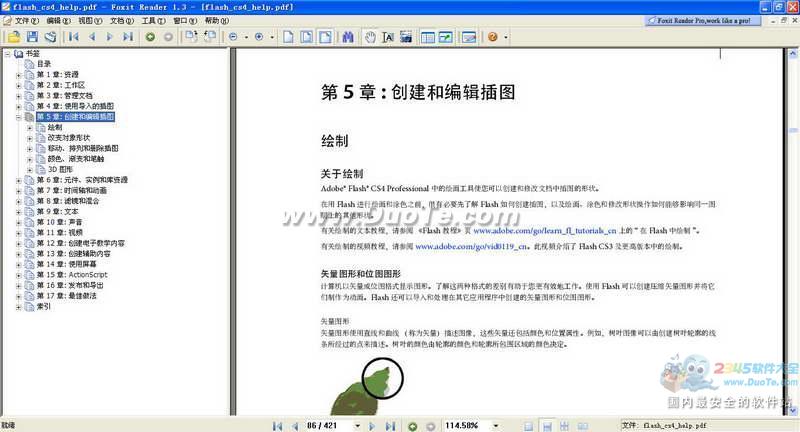Select the Snapshot camera tool
Viewport: 800px width, 432px height.
[x=406, y=37]
